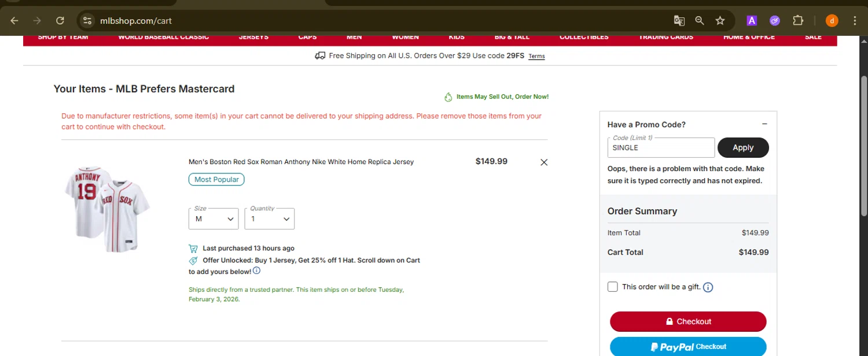Click the free shipping truck icon
This screenshot has width=868, height=356.
coord(320,56)
